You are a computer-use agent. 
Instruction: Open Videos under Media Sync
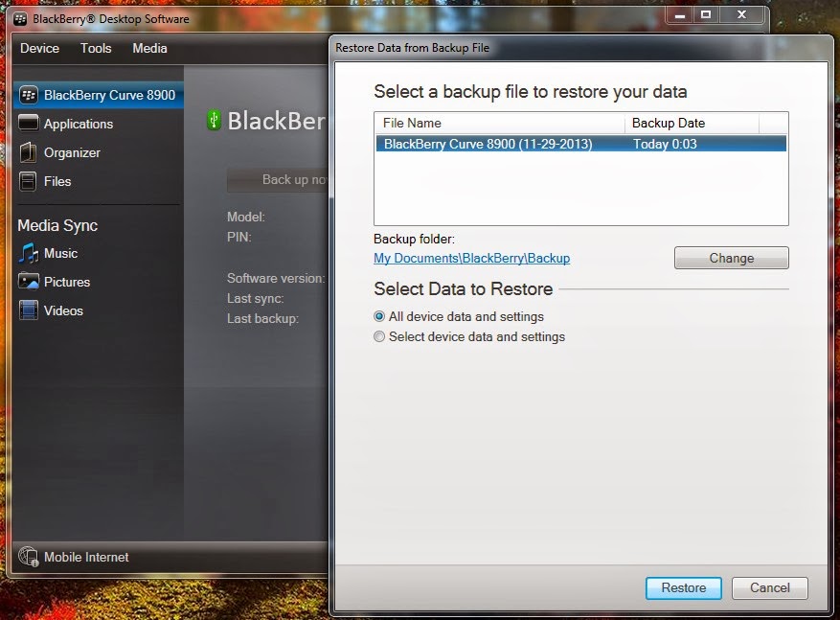coord(64,310)
